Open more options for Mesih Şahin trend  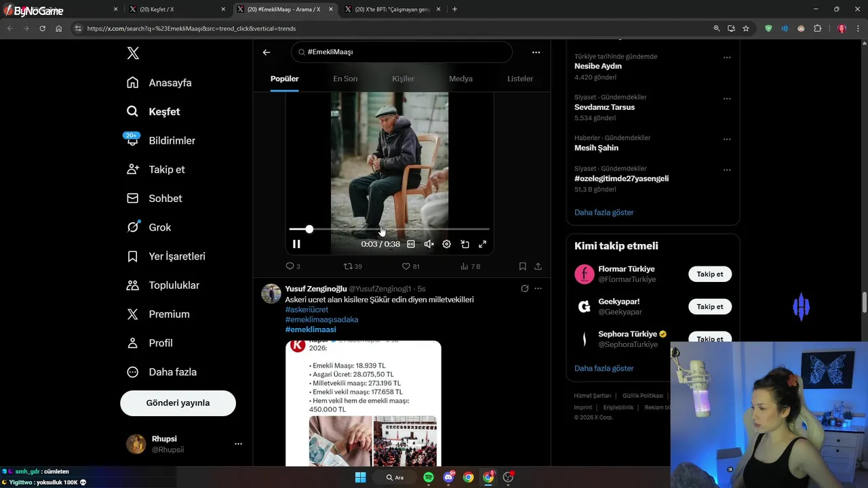point(727,139)
